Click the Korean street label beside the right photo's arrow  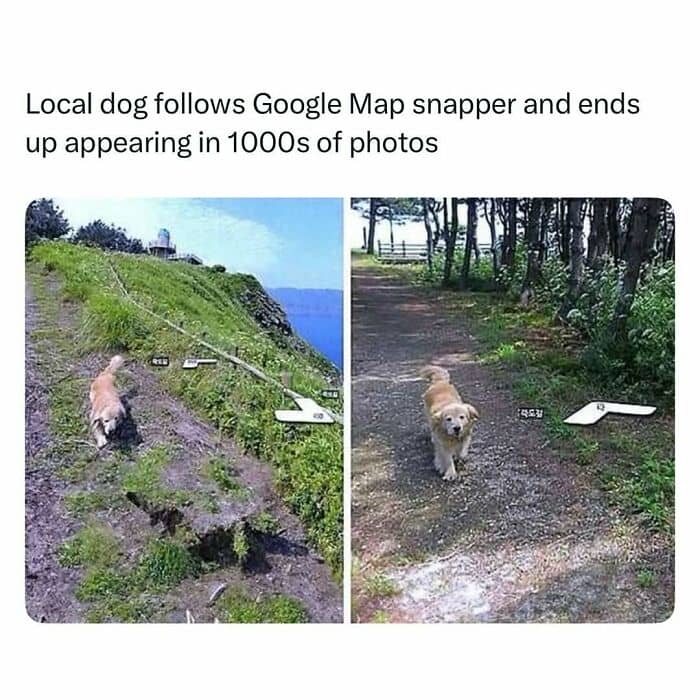(x=532, y=413)
